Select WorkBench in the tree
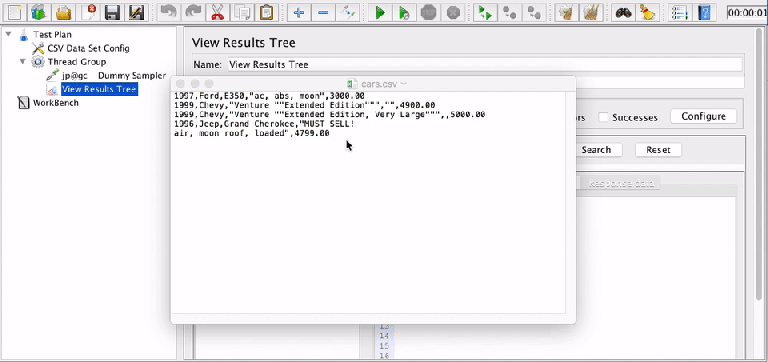This screenshot has height=362, width=768. 55,103
